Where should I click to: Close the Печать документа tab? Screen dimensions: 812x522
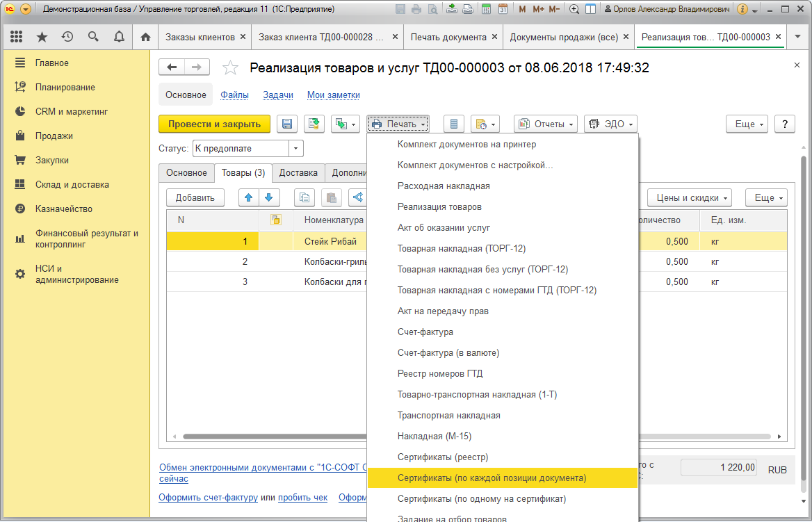tap(494, 37)
